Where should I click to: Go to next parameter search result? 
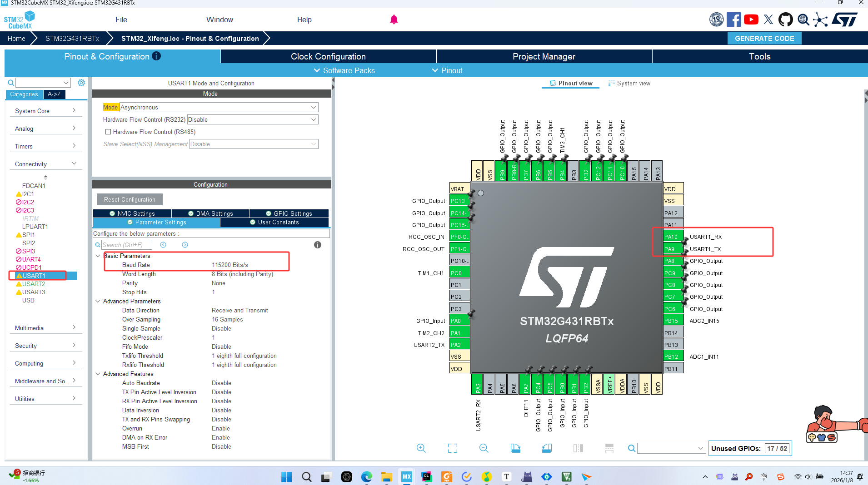185,245
